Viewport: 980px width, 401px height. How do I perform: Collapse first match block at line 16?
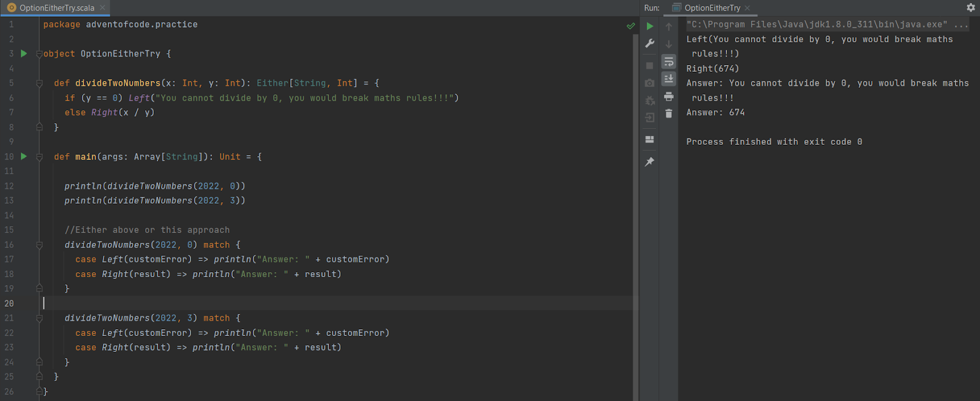point(39,245)
